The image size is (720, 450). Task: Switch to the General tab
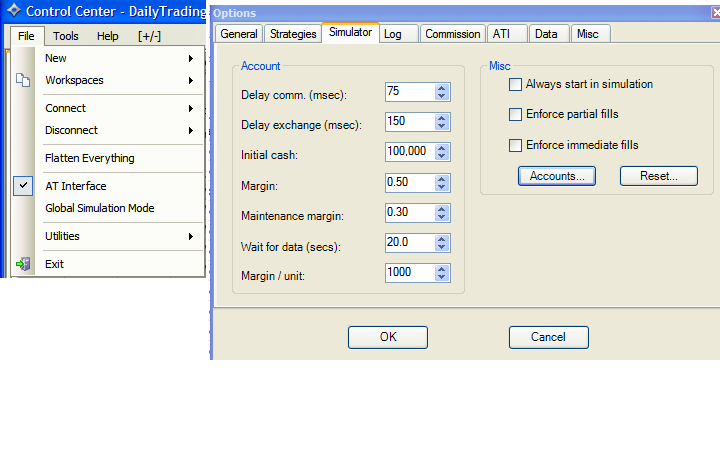pos(239,34)
